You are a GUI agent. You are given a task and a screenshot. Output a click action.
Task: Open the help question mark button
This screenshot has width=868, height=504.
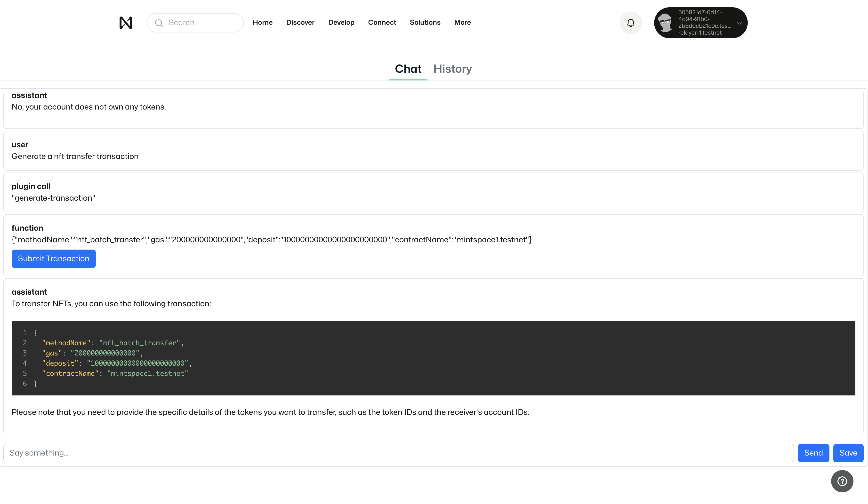[842, 481]
